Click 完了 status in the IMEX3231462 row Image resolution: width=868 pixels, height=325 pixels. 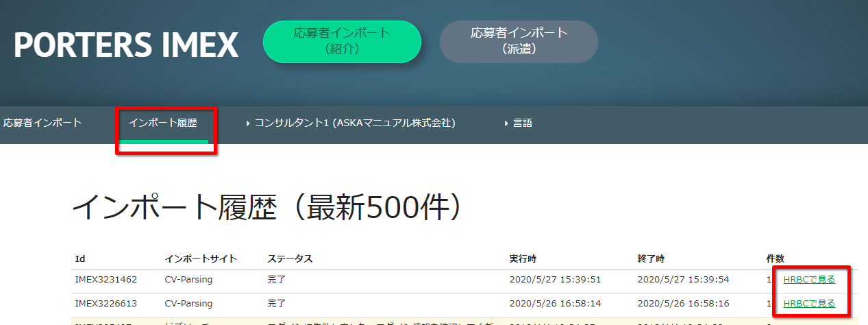[x=277, y=279]
